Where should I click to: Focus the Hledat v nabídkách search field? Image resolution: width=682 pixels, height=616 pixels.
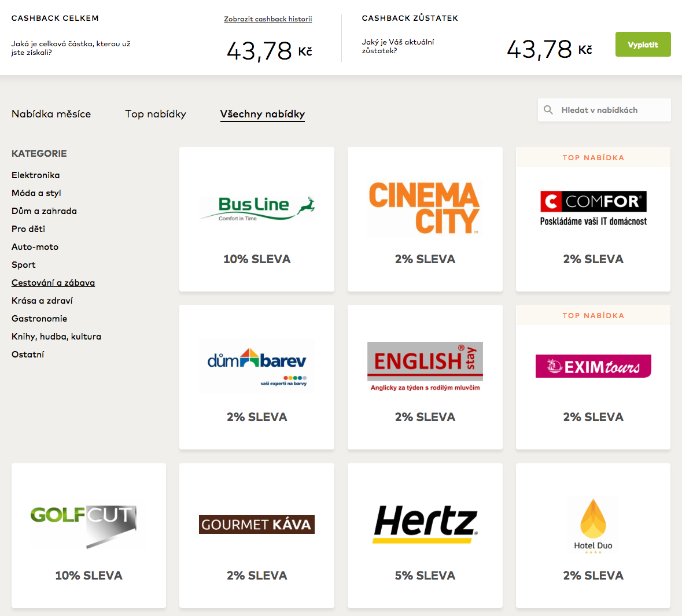click(604, 110)
